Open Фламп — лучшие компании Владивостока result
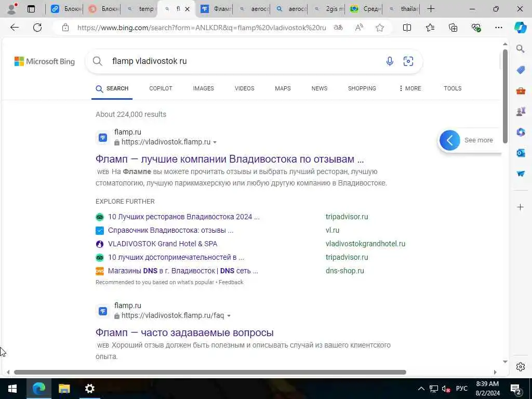 pos(229,159)
